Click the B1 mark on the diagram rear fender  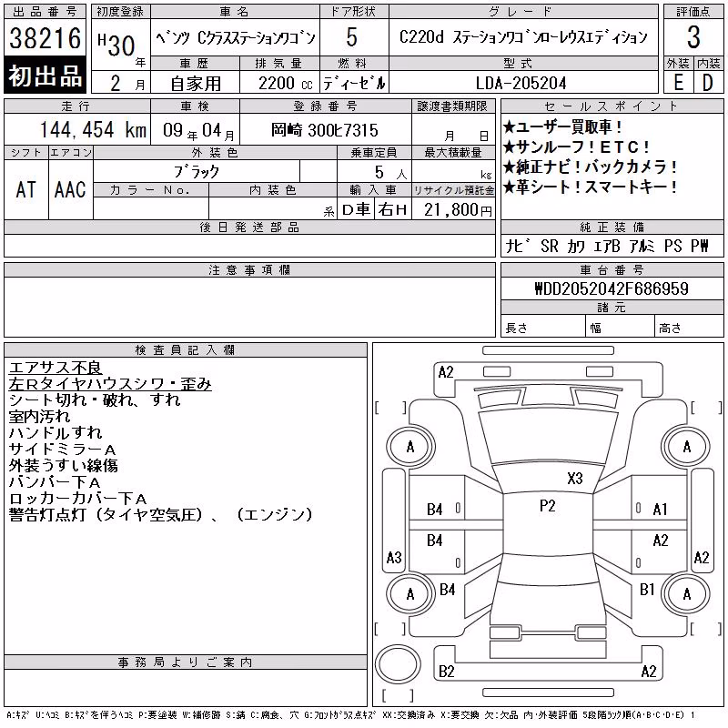pos(647,590)
